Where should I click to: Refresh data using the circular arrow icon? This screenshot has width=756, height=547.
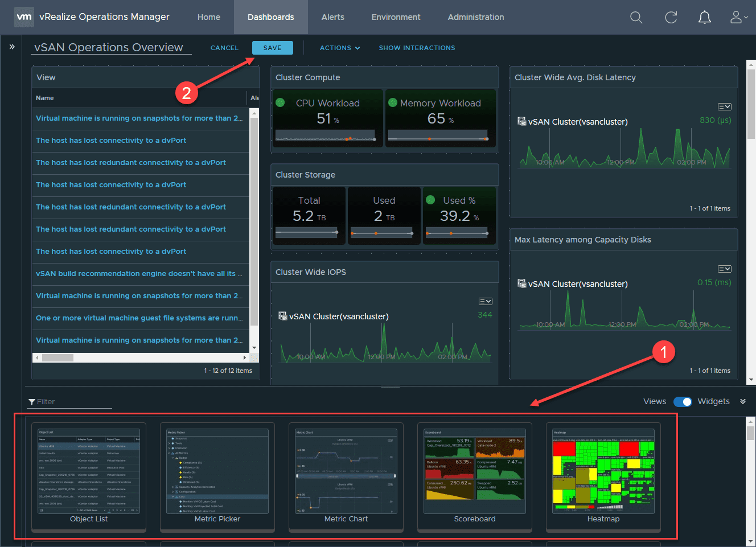[671, 17]
